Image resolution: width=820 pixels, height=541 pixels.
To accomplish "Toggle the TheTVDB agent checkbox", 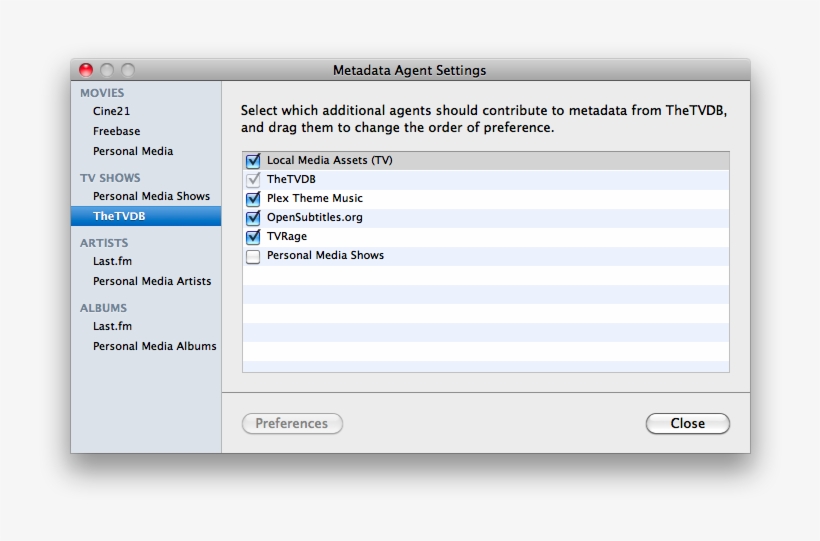I will [x=253, y=179].
